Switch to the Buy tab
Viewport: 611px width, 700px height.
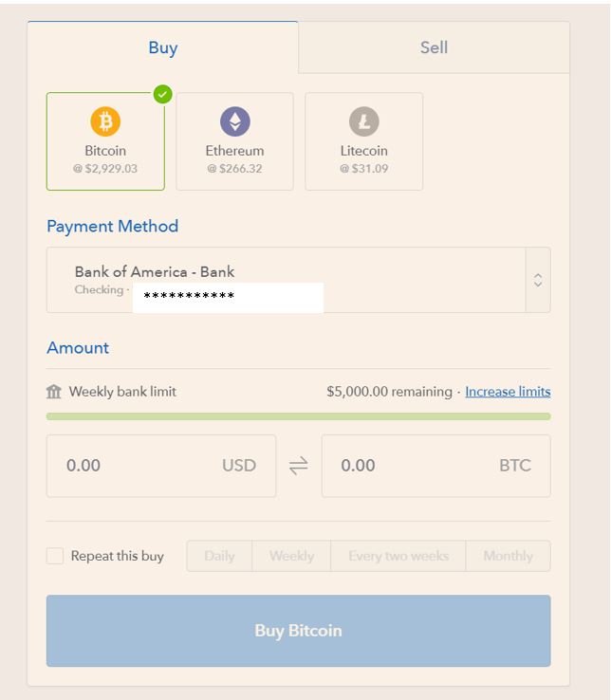click(163, 47)
